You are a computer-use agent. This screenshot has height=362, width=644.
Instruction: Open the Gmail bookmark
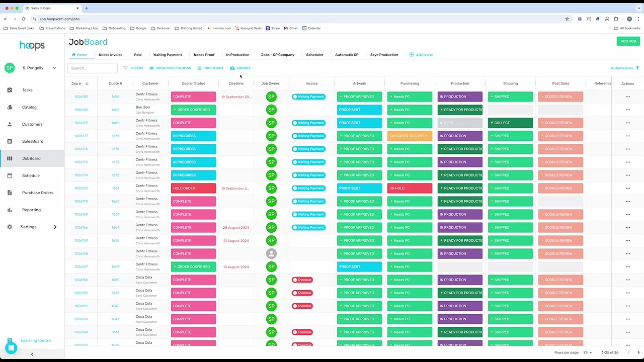point(291,28)
